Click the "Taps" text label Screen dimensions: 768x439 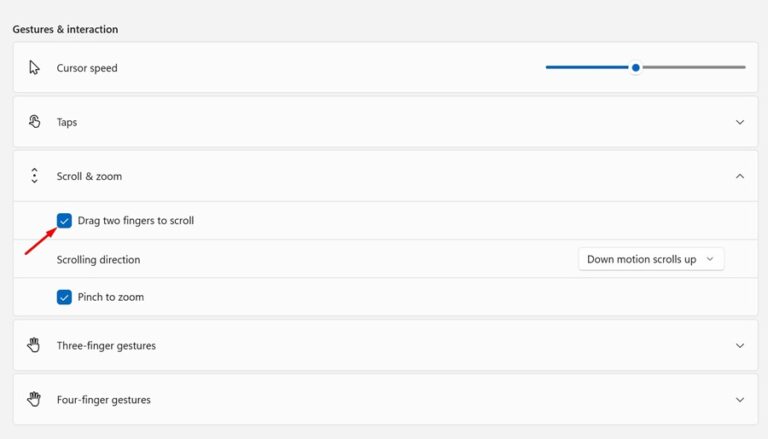[x=67, y=122]
